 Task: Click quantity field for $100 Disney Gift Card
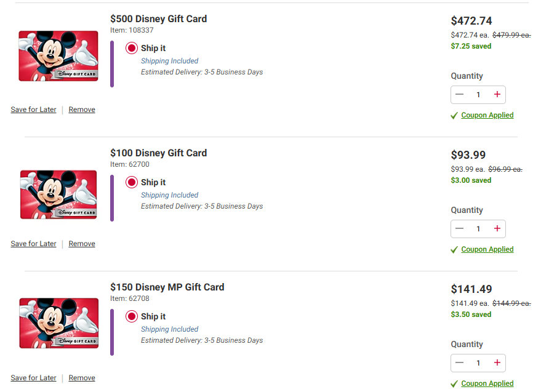click(478, 229)
